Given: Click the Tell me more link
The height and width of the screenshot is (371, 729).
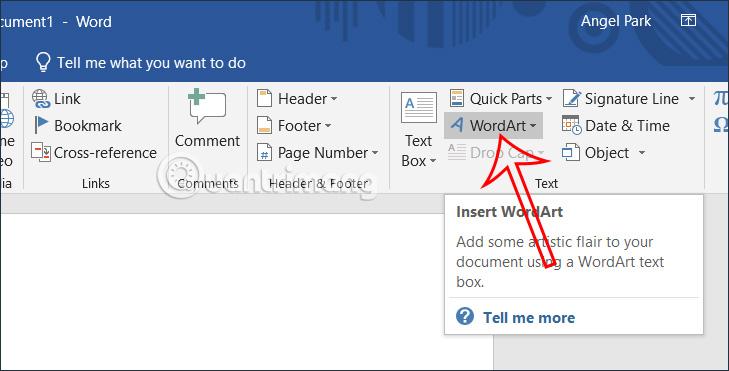Looking at the screenshot, I should coord(529,318).
